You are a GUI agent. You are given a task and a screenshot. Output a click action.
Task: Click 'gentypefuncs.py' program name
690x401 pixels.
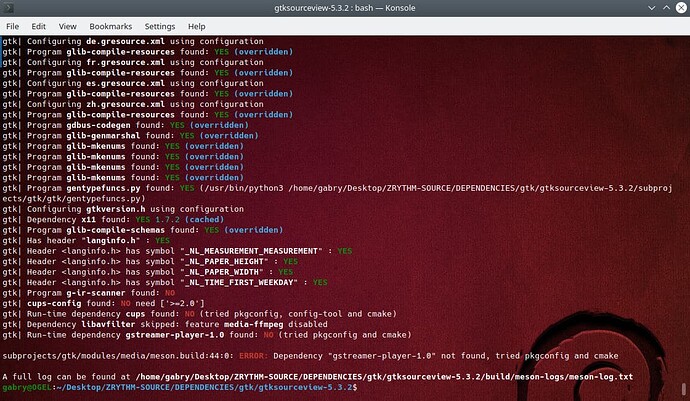(x=103, y=188)
